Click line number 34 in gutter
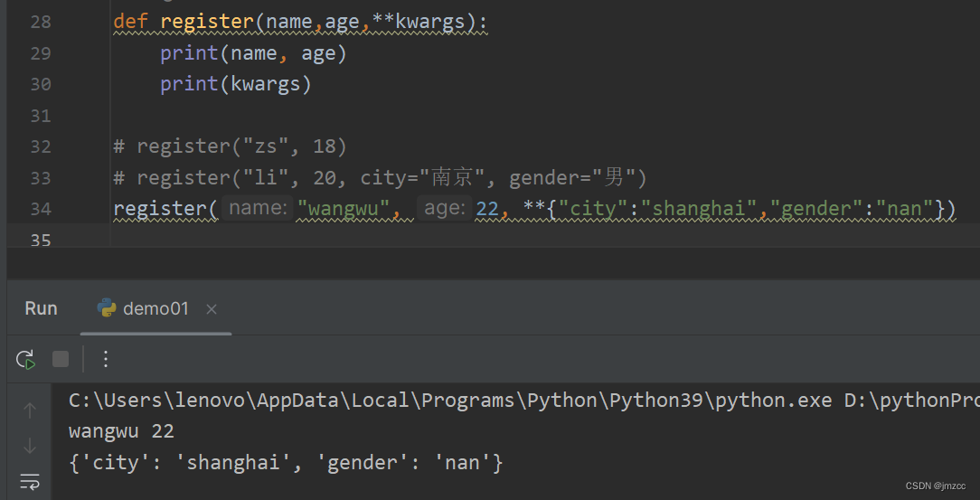The width and height of the screenshot is (980, 500). [41, 209]
